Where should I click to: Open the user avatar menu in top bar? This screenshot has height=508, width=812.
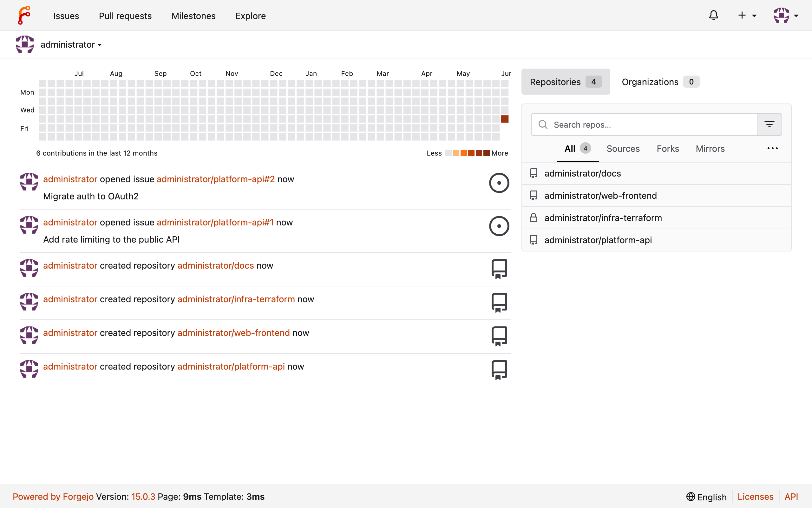785,16
